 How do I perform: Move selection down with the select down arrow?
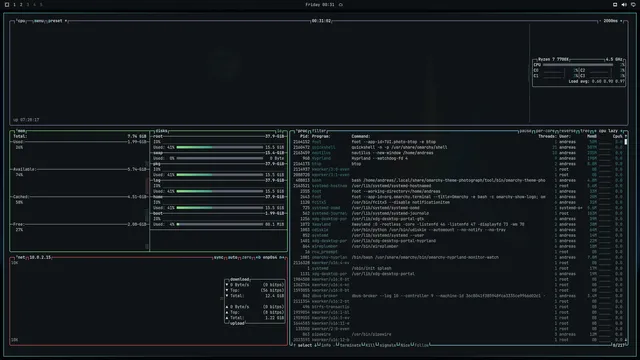[x=315, y=345]
